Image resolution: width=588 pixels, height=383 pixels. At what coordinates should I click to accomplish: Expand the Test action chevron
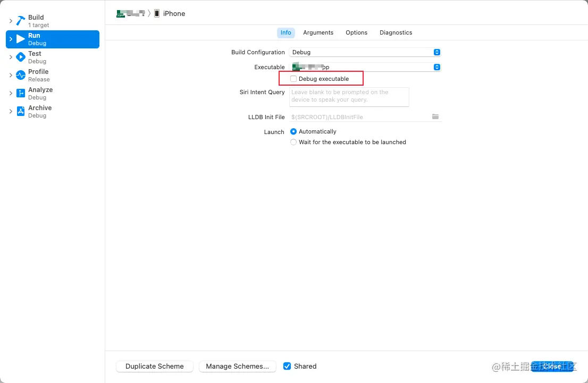click(x=11, y=57)
